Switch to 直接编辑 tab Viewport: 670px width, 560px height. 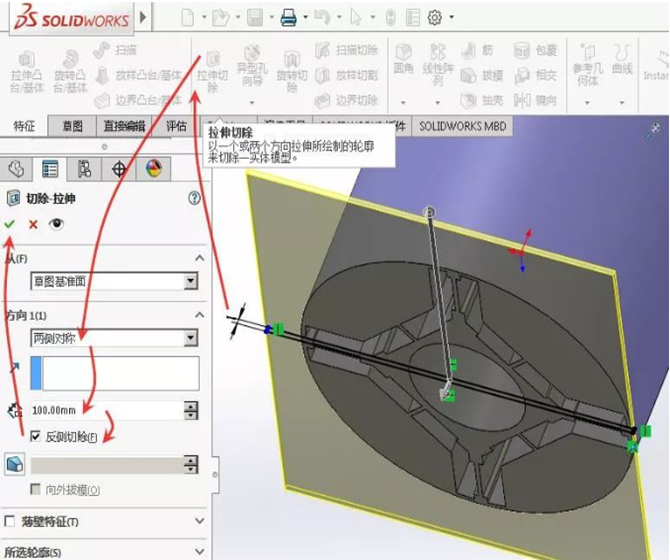[124, 126]
